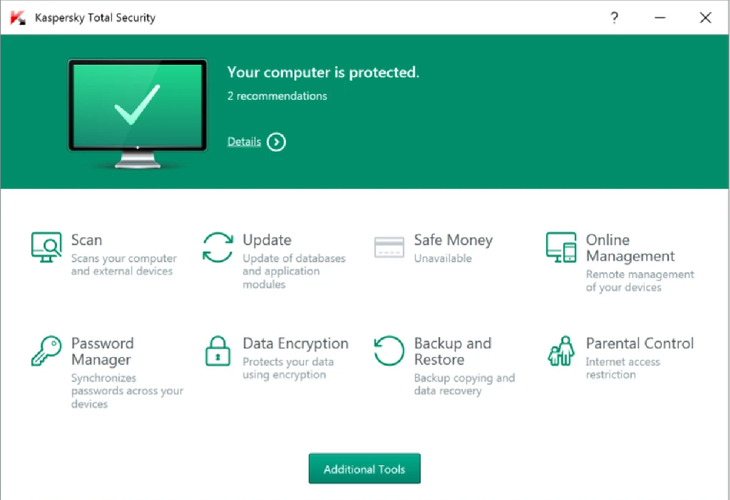This screenshot has height=500, width=730.
Task: Open the Update section title
Action: coord(267,240)
